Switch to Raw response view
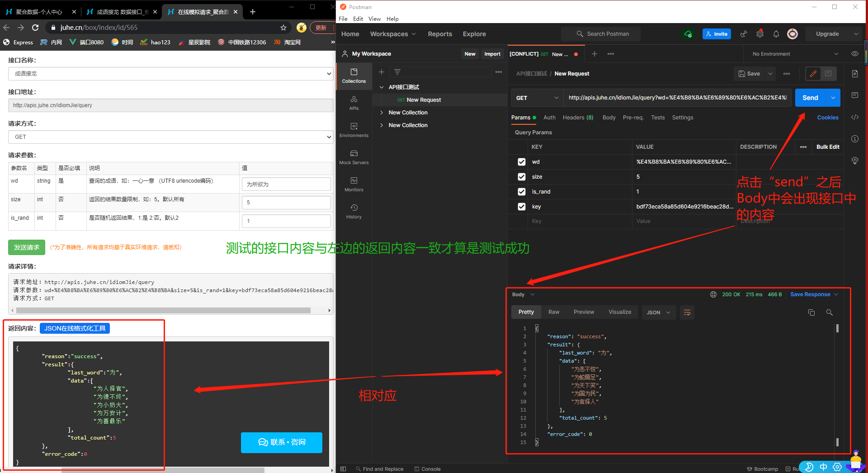 click(554, 312)
